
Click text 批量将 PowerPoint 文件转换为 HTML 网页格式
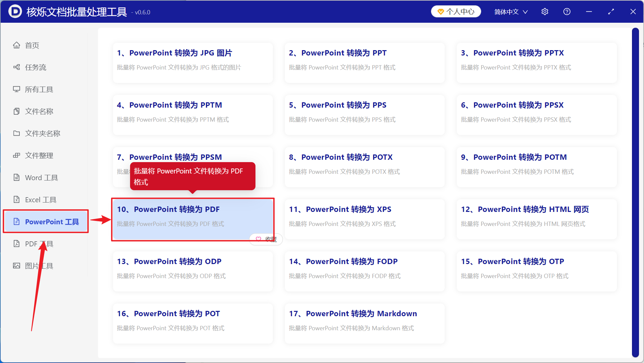pos(523,224)
